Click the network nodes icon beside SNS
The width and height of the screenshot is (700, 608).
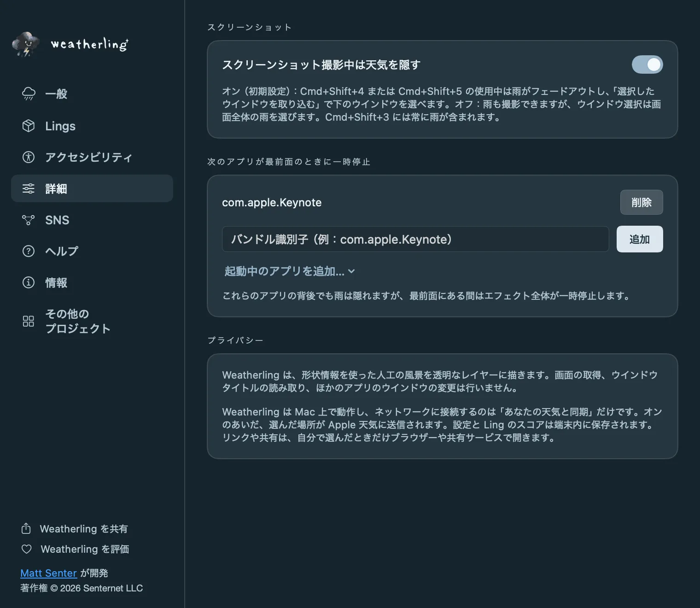tap(29, 220)
